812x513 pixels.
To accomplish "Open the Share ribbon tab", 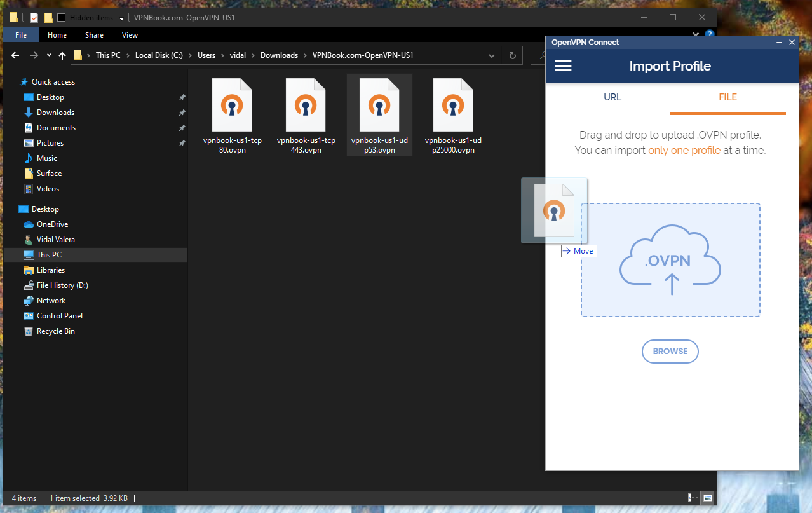I will 94,35.
